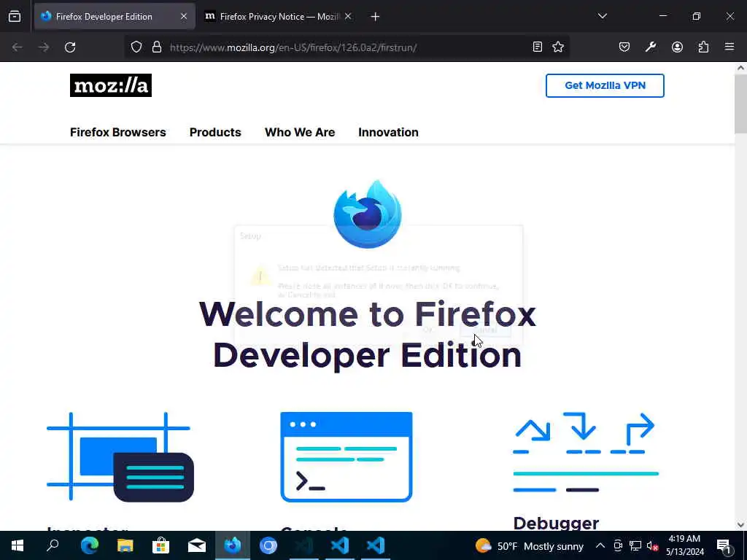This screenshot has width=747, height=560.
Task: Click the Firefox Developer Edition logo
Action: click(368, 214)
